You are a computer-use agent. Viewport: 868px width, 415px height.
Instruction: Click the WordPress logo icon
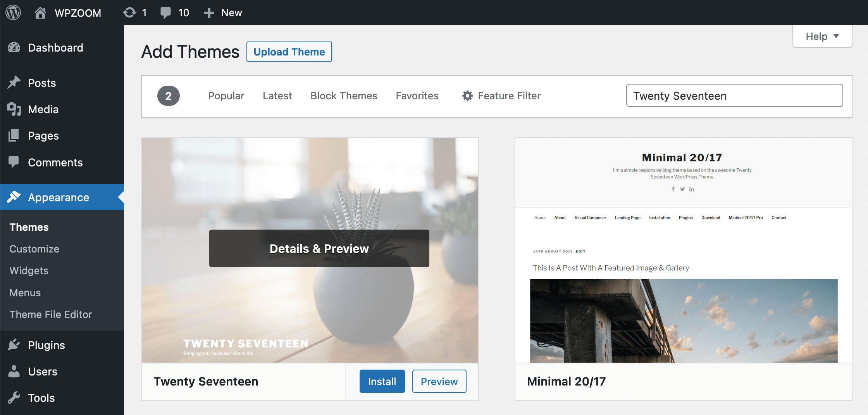(x=13, y=12)
